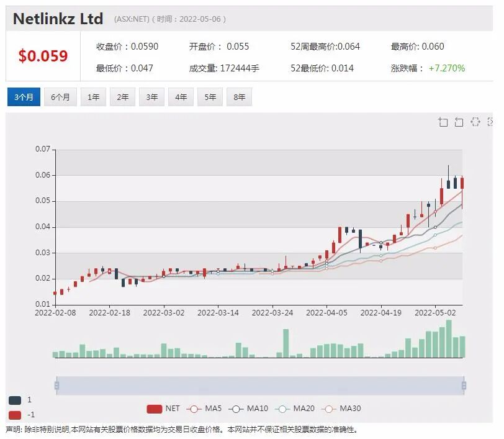Click the large red $0.059 price
Screen dimensions: 504x439
[43, 56]
